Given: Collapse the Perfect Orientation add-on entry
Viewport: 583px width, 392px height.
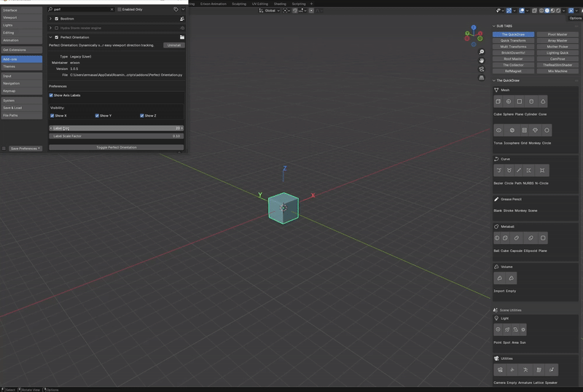Looking at the screenshot, I should (x=50, y=37).
